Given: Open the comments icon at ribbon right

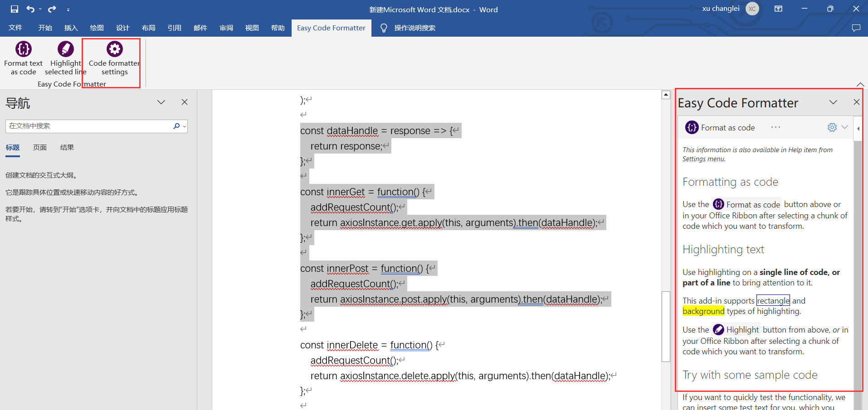Looking at the screenshot, I should click(x=856, y=28).
